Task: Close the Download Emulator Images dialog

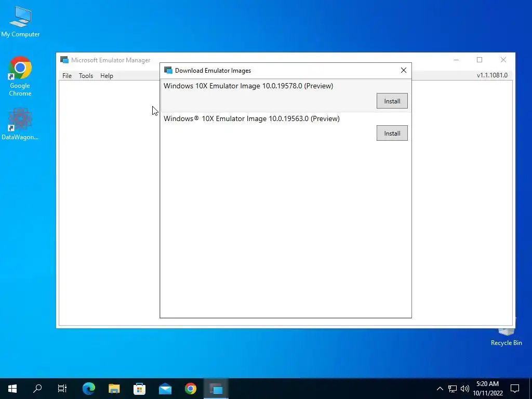Action: pos(403,70)
